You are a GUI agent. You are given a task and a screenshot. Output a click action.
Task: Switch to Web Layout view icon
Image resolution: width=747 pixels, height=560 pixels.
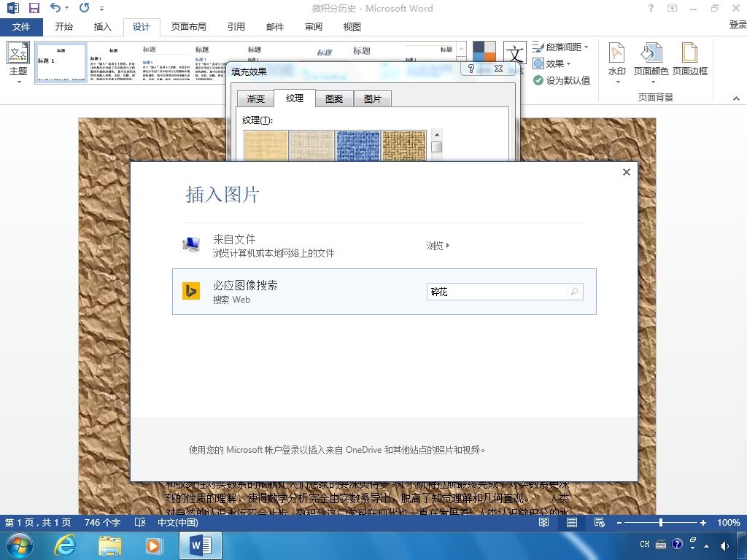pos(600,522)
